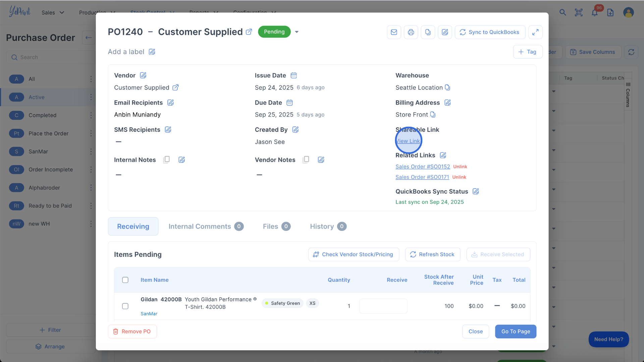Screen dimensions: 644x362
Task: Click the Remove PO button
Action: pyautogui.click(x=132, y=331)
